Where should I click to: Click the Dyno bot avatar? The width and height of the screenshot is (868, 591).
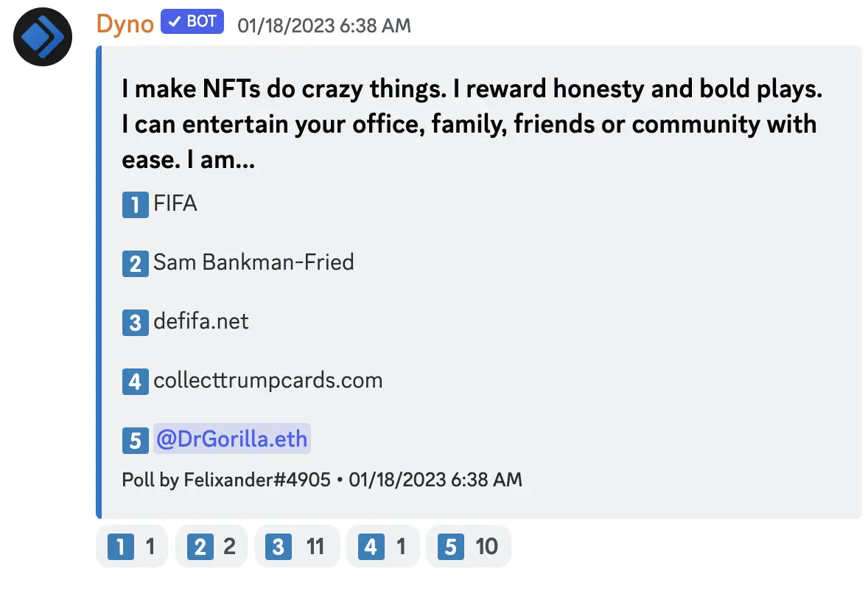click(x=43, y=37)
